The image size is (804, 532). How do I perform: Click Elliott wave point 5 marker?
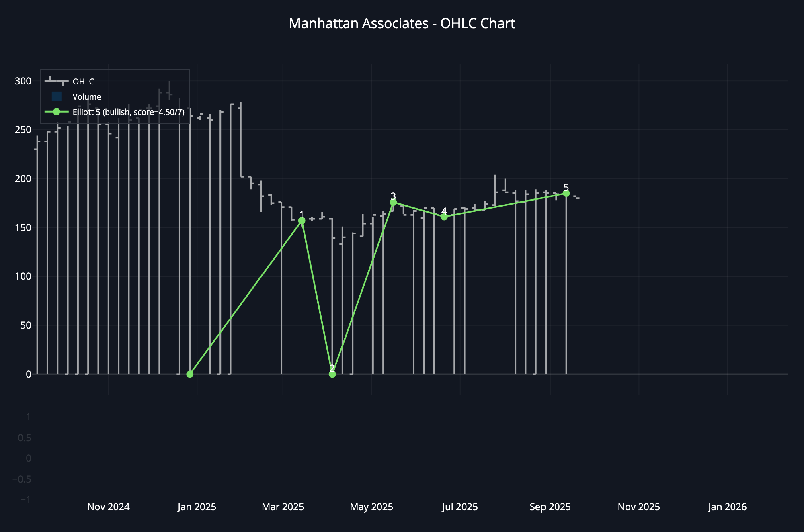point(566,194)
